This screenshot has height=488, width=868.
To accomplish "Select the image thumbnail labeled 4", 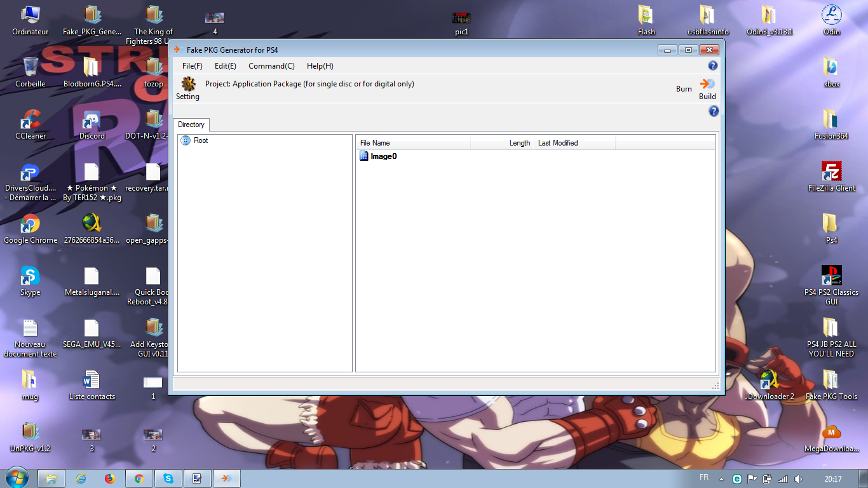I will click(x=215, y=23).
